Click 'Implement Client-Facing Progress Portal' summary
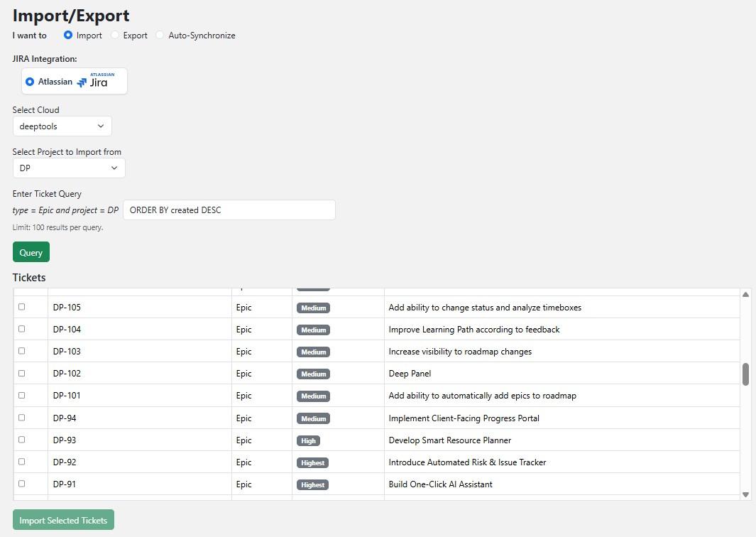 [x=464, y=418]
